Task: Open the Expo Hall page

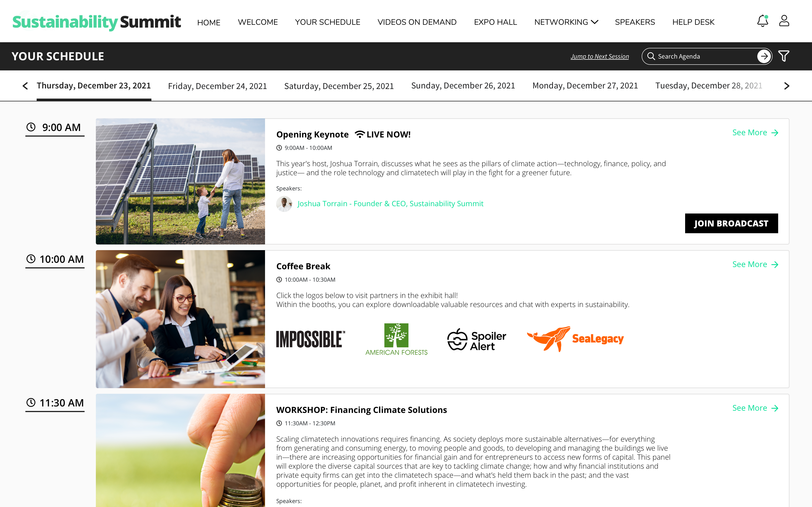Action: pos(495,22)
